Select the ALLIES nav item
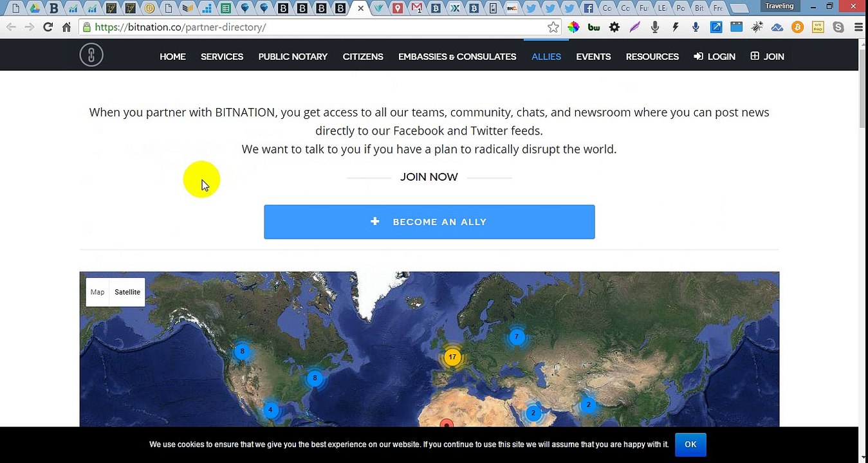Screen dimensions: 868x463 point(546,57)
